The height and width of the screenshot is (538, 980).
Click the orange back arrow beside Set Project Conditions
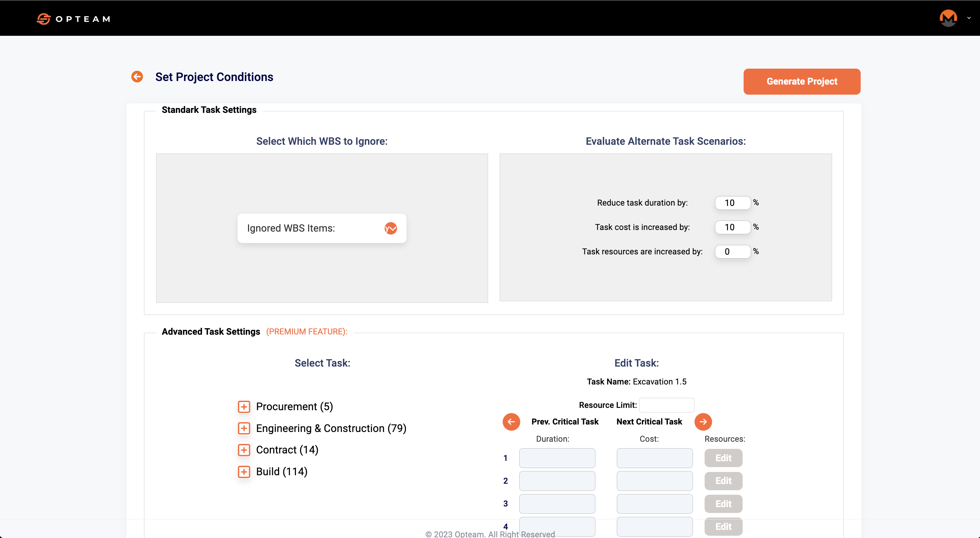137,76
